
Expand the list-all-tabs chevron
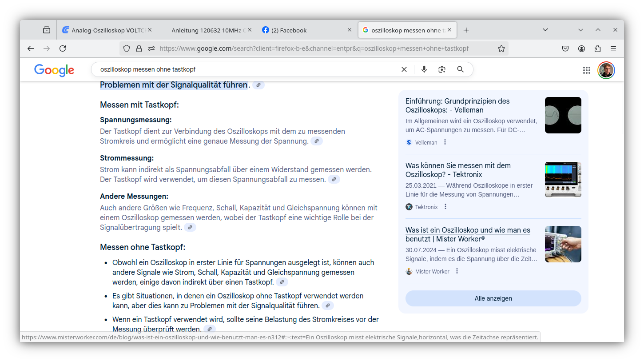point(545,30)
